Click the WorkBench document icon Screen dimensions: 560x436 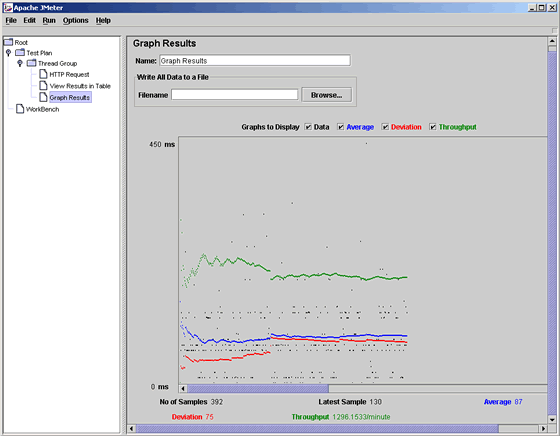[x=20, y=109]
